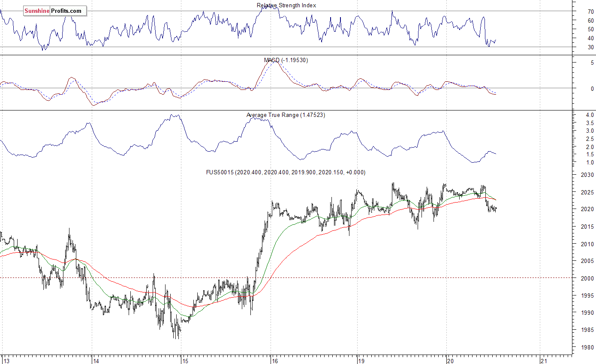Click price axis value 1985
Screen dimensions: 596x364
tap(588, 330)
